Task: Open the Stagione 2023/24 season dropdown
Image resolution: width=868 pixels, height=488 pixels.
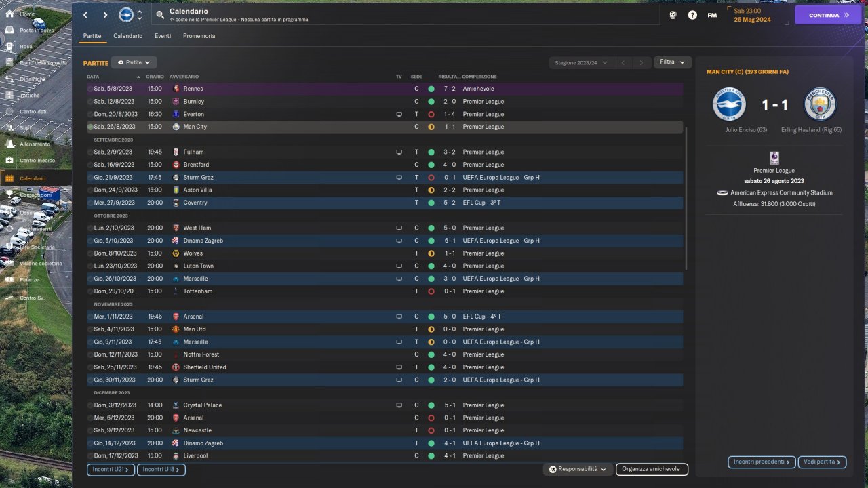Action: tap(580, 62)
